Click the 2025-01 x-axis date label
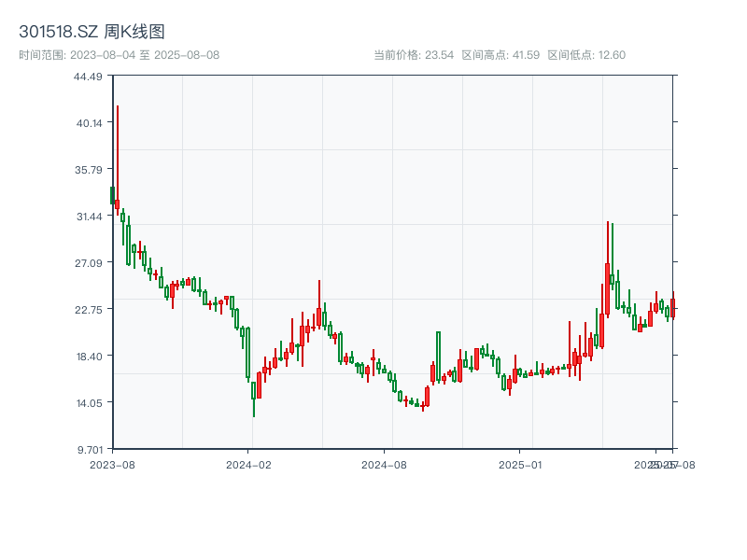The width and height of the screenshot is (747, 560). pyautogui.click(x=520, y=464)
